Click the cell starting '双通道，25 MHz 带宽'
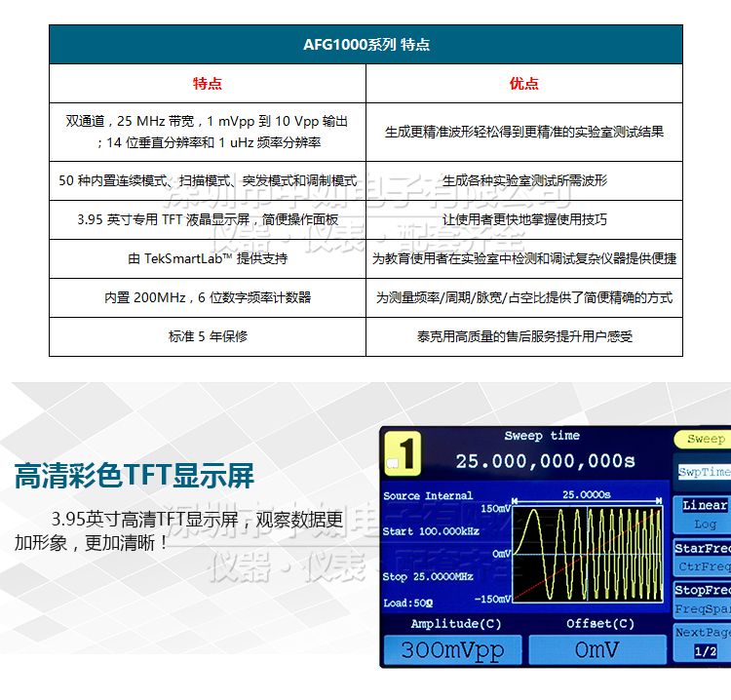The width and height of the screenshot is (731, 700). click(208, 132)
